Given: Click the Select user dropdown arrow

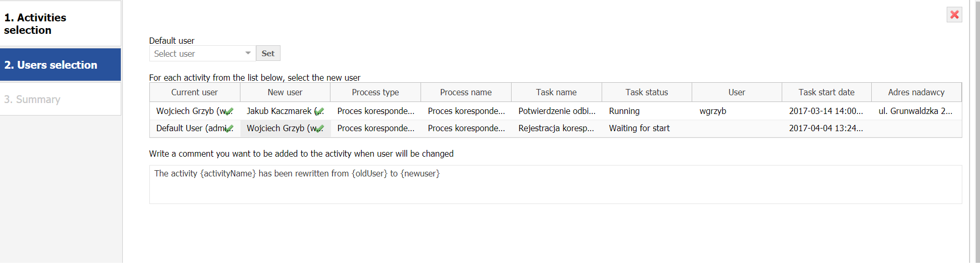Looking at the screenshot, I should pyautogui.click(x=248, y=54).
